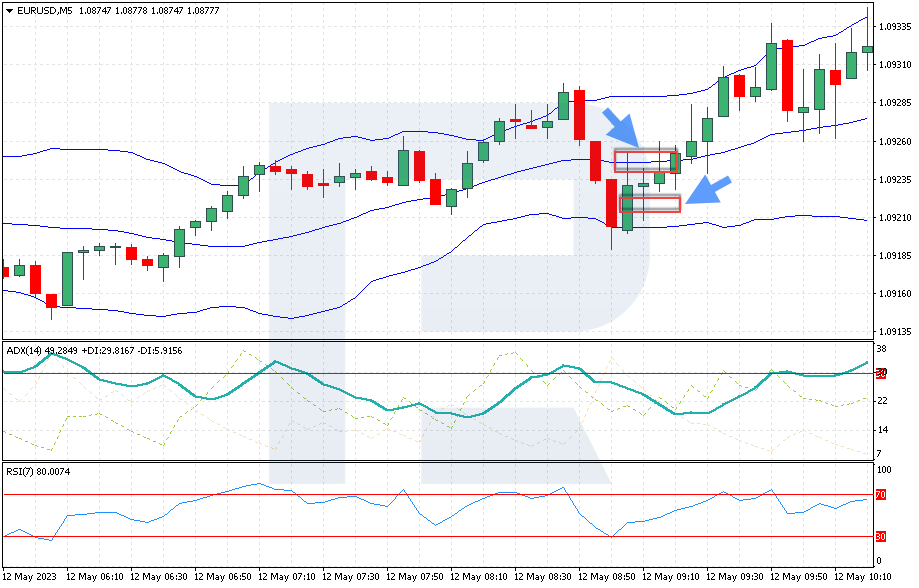Click ADX scale value 38
Screen dimensions: 919x588
point(882,349)
